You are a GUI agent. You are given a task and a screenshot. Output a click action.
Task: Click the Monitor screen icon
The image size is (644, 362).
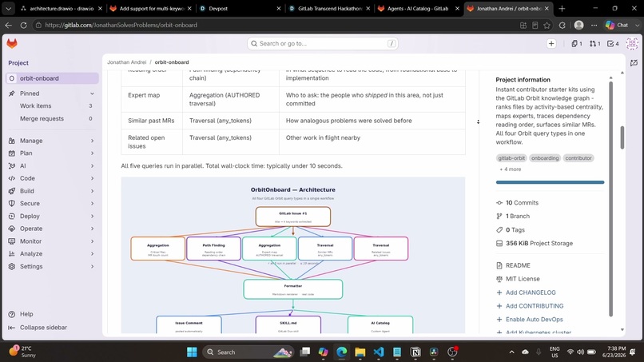pos(12,241)
